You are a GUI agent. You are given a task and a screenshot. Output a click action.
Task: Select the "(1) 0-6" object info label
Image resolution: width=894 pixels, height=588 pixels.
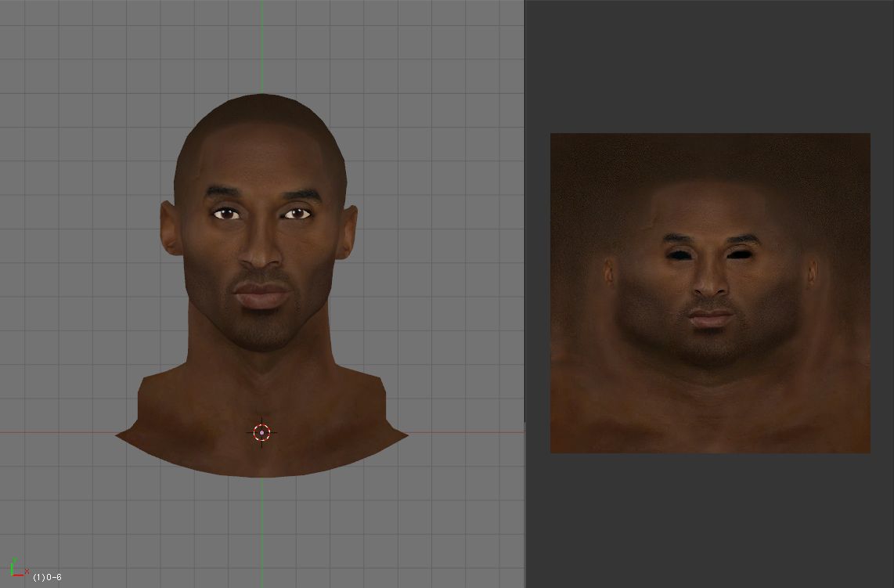click(47, 577)
